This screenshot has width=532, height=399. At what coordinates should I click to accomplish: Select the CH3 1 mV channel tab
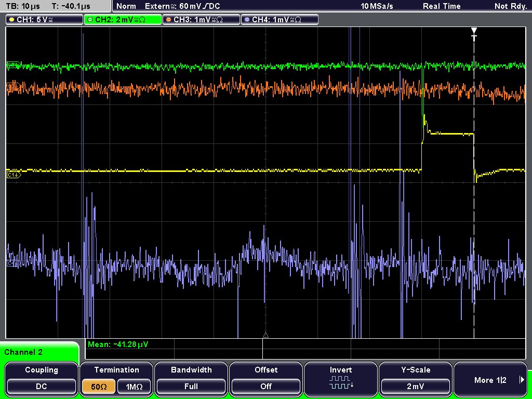[201, 20]
